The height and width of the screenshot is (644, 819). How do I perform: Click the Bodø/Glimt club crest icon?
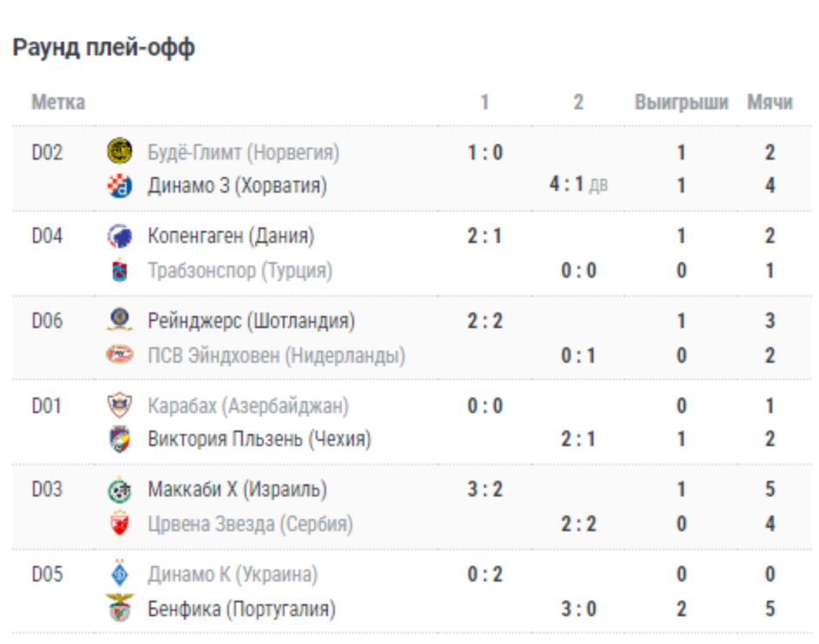pos(120,153)
